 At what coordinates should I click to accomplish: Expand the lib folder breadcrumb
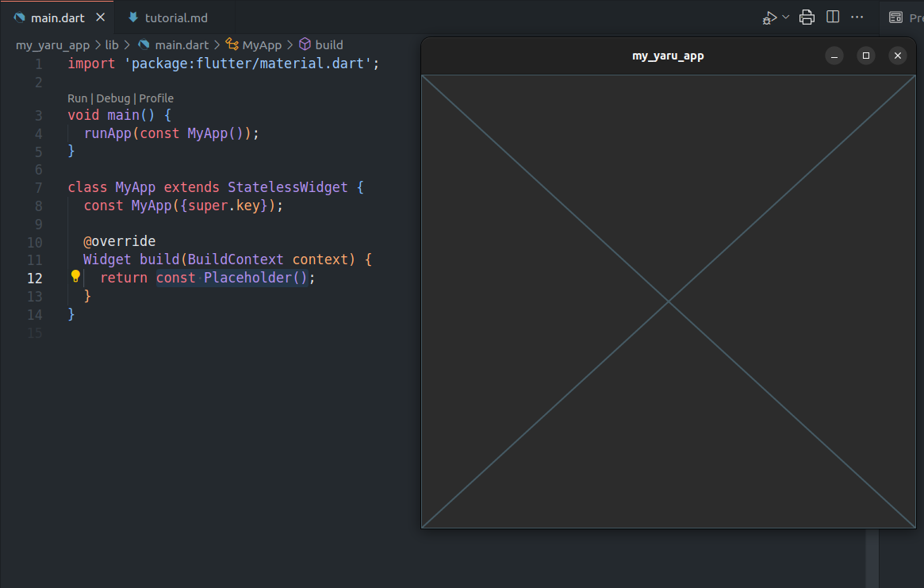pos(112,45)
